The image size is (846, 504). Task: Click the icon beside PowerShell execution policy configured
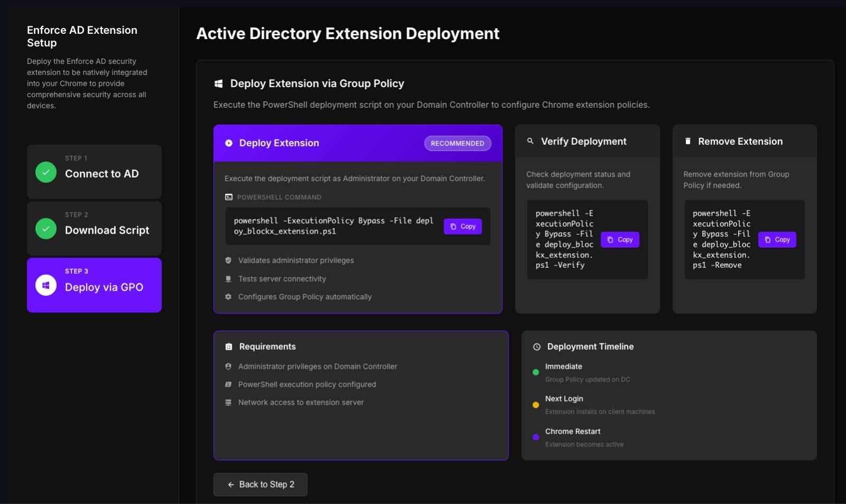[228, 385]
